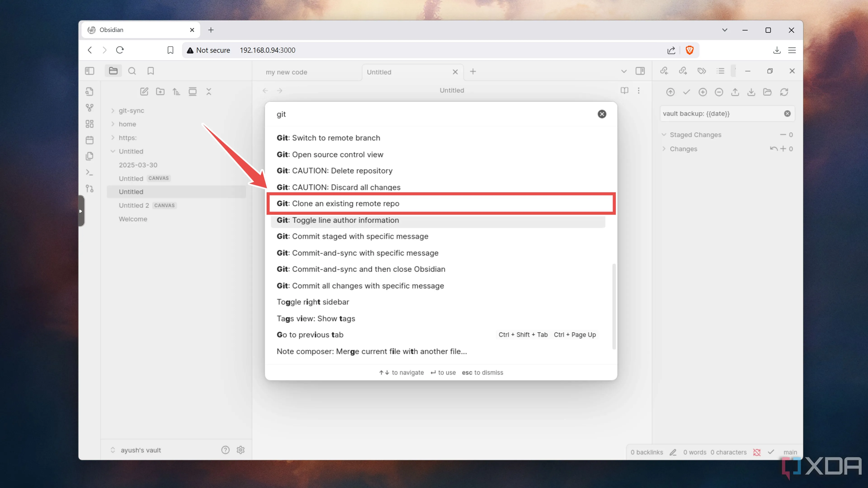Stage all changes in Git panel
Viewport: 868px width, 488px height.
[703, 92]
